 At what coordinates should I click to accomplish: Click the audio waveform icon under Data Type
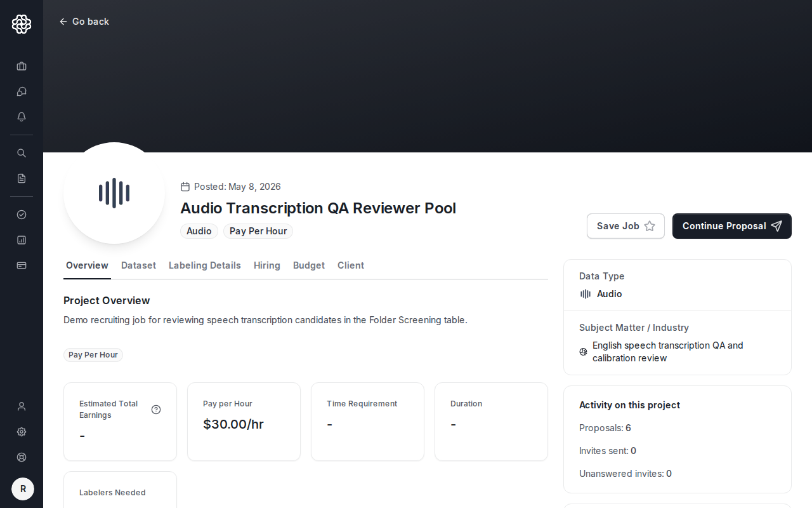pos(586,294)
